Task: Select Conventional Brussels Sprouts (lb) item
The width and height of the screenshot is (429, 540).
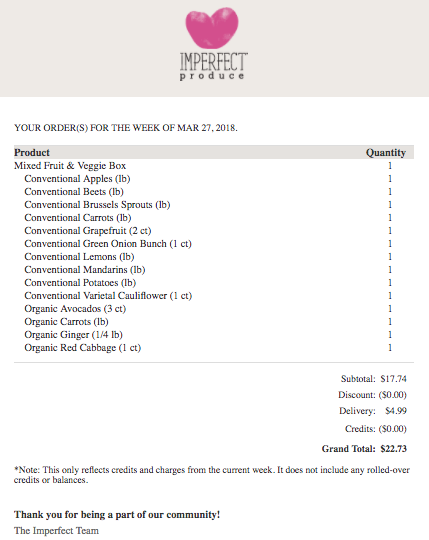Action: coord(97,205)
